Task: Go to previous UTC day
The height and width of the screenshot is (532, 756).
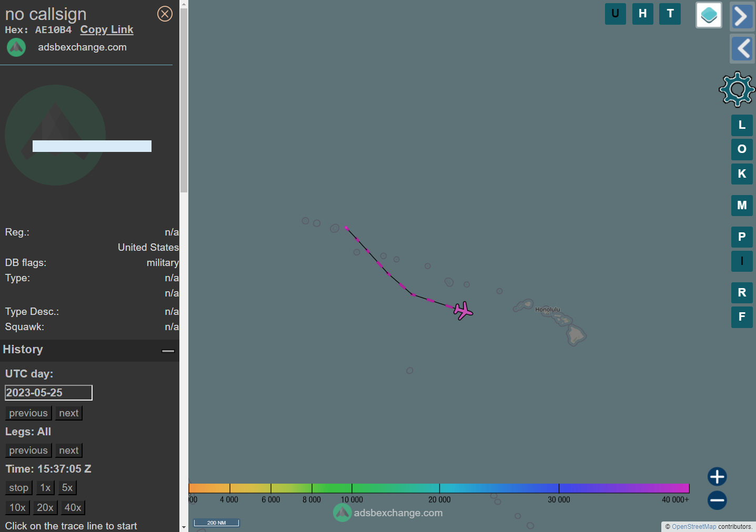Action: [28, 413]
